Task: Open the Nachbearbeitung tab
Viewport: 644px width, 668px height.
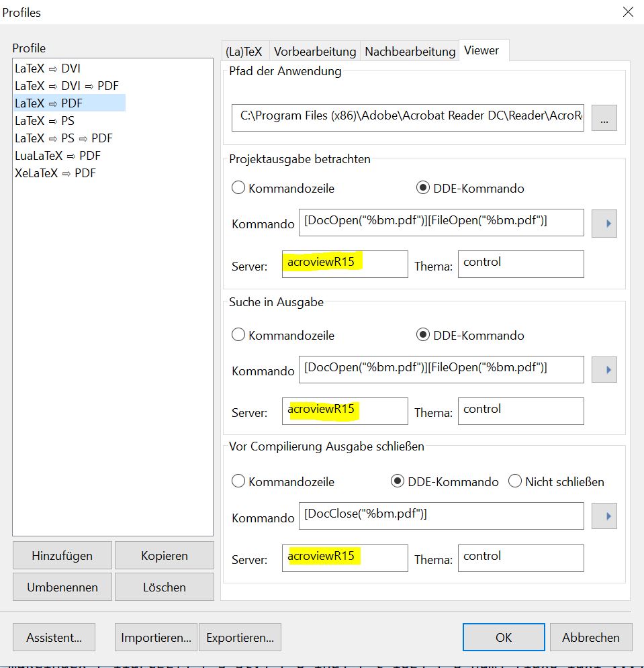Action: [410, 52]
